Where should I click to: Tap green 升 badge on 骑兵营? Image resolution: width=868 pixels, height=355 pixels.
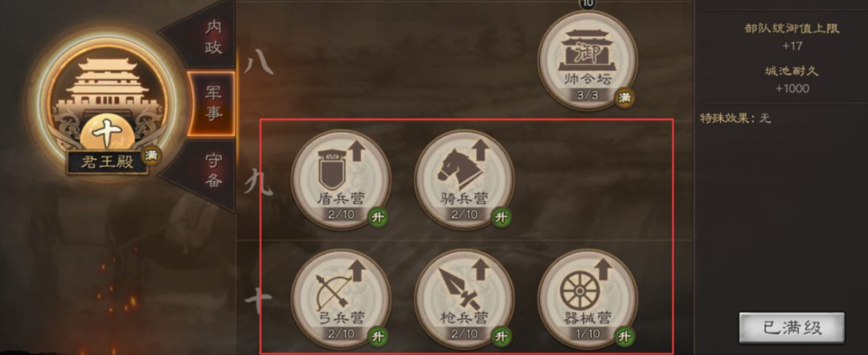[x=502, y=218]
